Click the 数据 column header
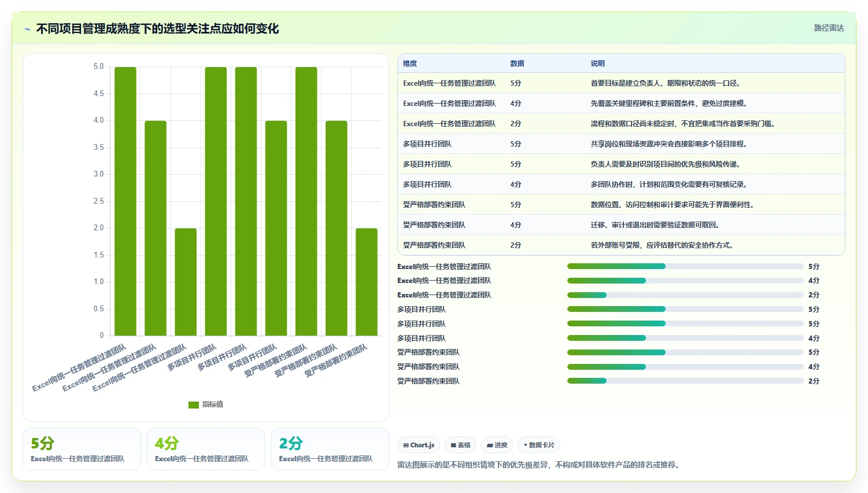Image resolution: width=868 pixels, height=493 pixels. (517, 64)
